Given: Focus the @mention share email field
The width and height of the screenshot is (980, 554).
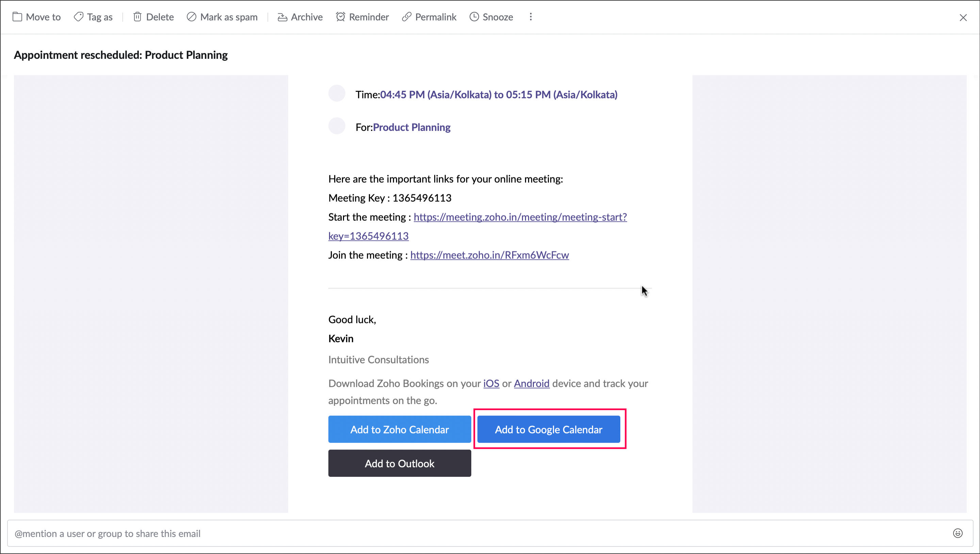Looking at the screenshot, I should (490, 533).
